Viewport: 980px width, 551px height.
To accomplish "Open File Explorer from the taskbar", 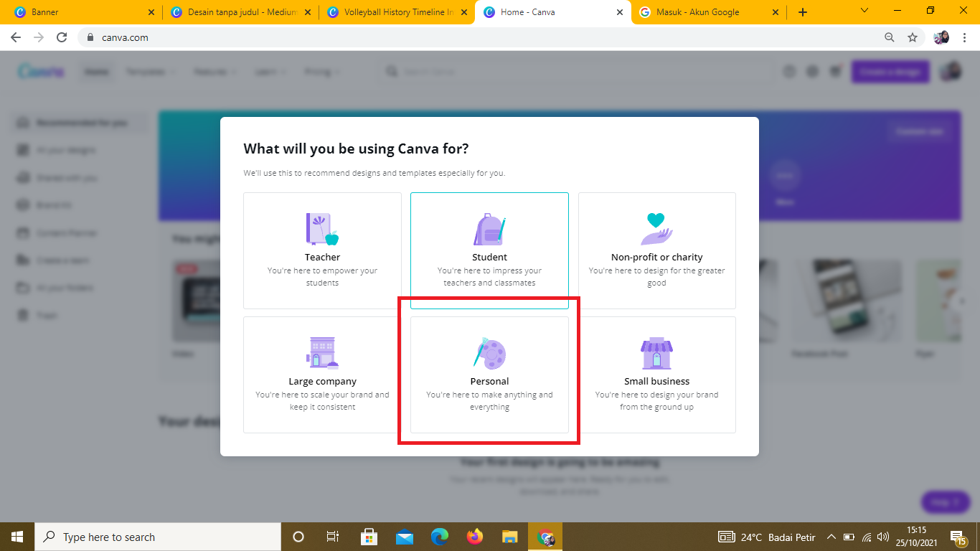I will click(x=509, y=537).
